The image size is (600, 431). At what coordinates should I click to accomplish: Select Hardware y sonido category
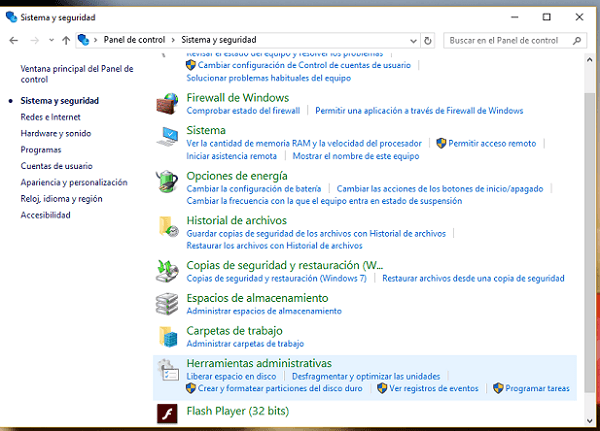[x=56, y=134]
